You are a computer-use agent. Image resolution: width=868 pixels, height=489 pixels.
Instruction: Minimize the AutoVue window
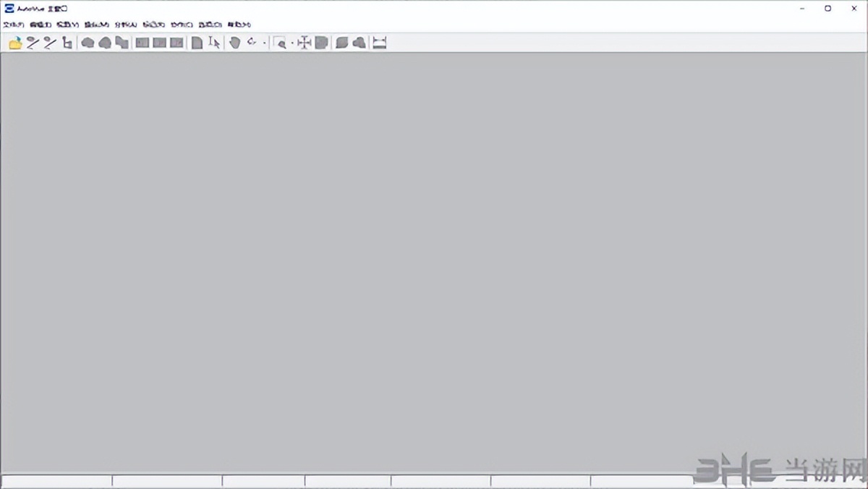[x=803, y=9]
